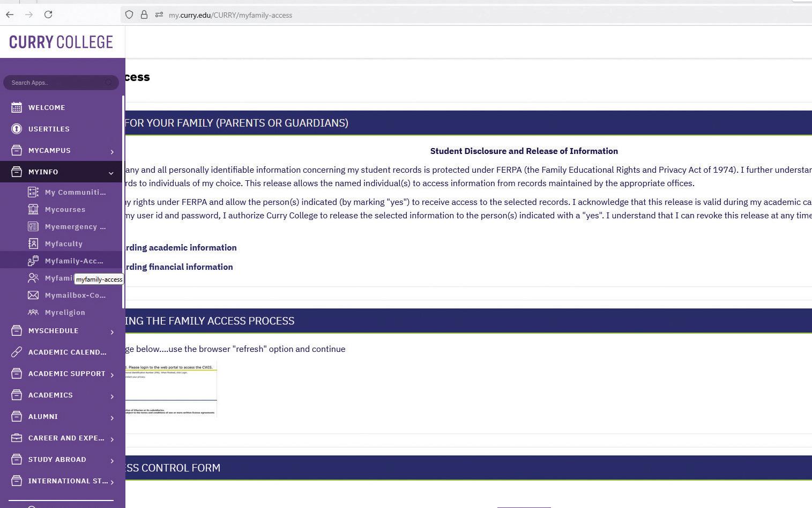Click the Myemergency newspaper icon

(x=33, y=226)
